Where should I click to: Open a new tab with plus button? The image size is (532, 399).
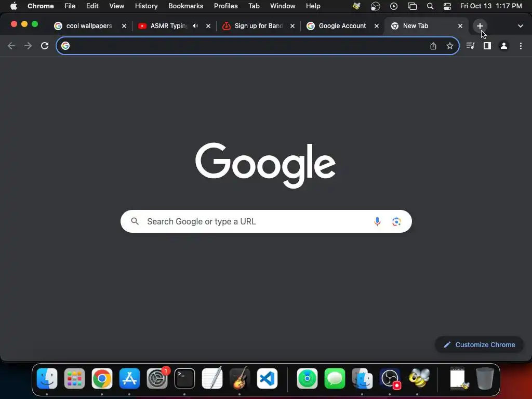(x=480, y=26)
